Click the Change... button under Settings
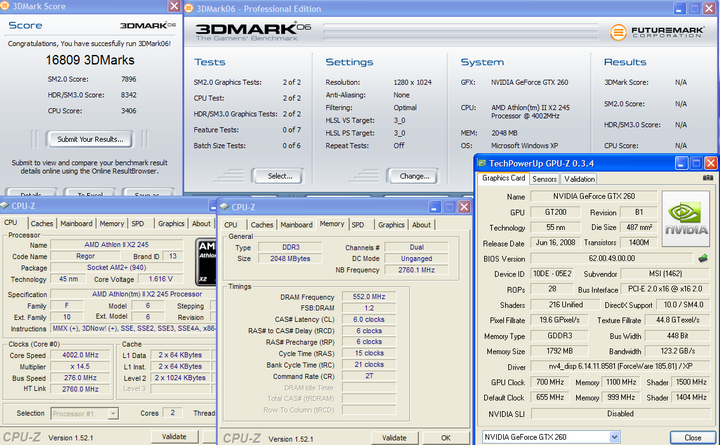 click(x=414, y=176)
